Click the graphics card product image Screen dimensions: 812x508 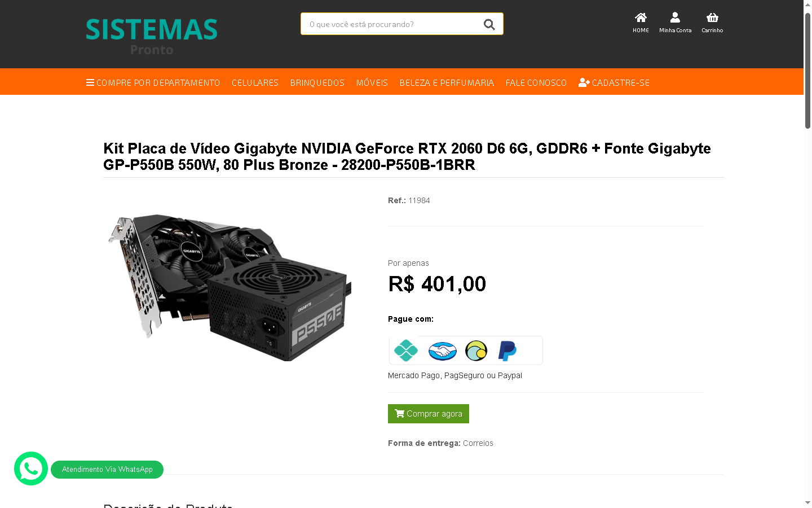click(x=230, y=287)
